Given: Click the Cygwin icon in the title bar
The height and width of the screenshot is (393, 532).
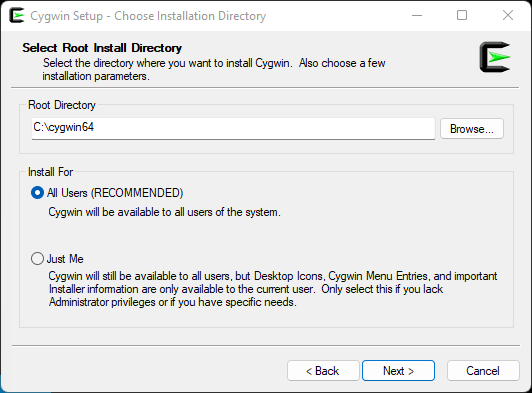Looking at the screenshot, I should click(17, 15).
